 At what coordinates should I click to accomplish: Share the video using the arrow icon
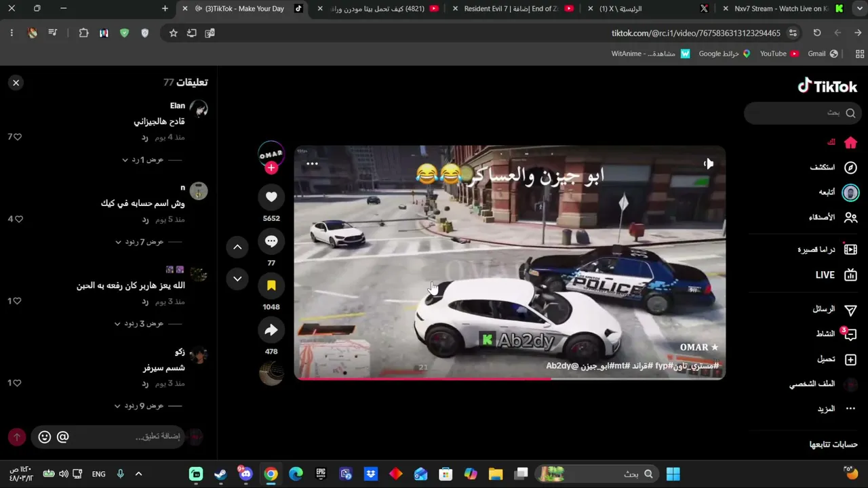(271, 330)
